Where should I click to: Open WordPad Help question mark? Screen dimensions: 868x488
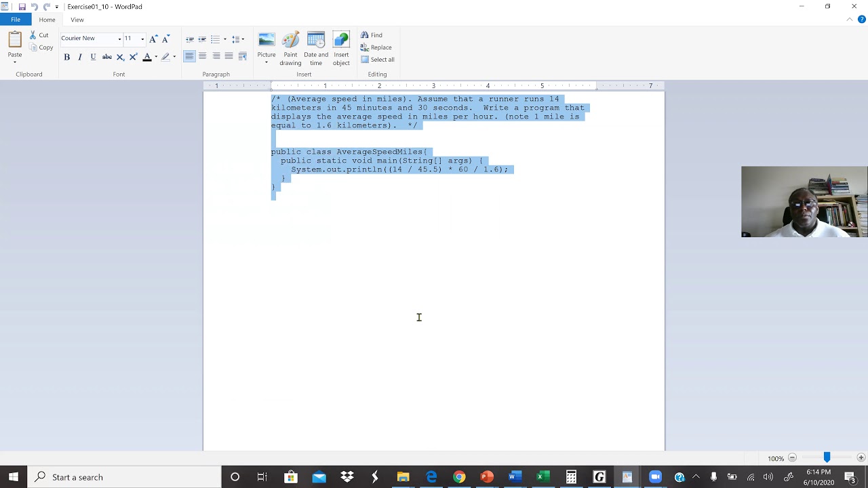tap(862, 20)
